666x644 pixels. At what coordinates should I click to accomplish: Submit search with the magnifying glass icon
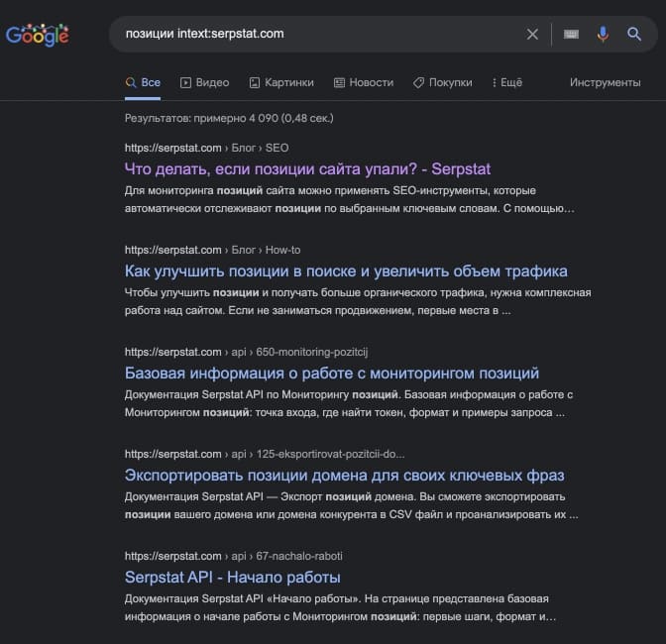(634, 34)
